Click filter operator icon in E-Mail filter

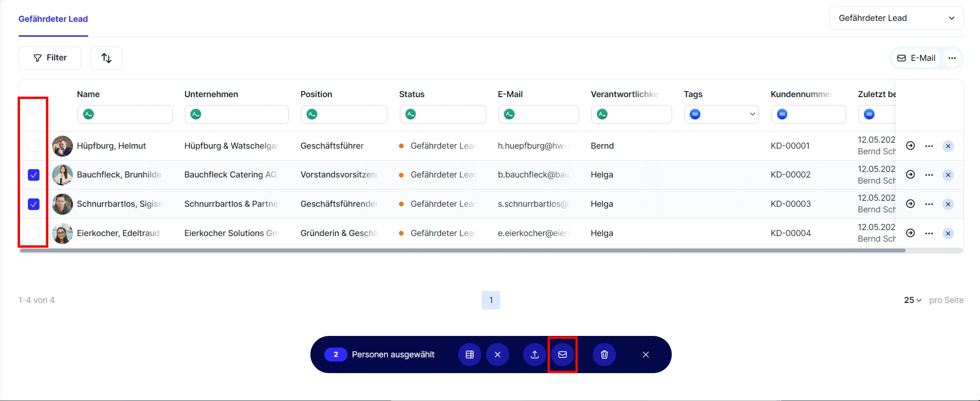coord(510,114)
